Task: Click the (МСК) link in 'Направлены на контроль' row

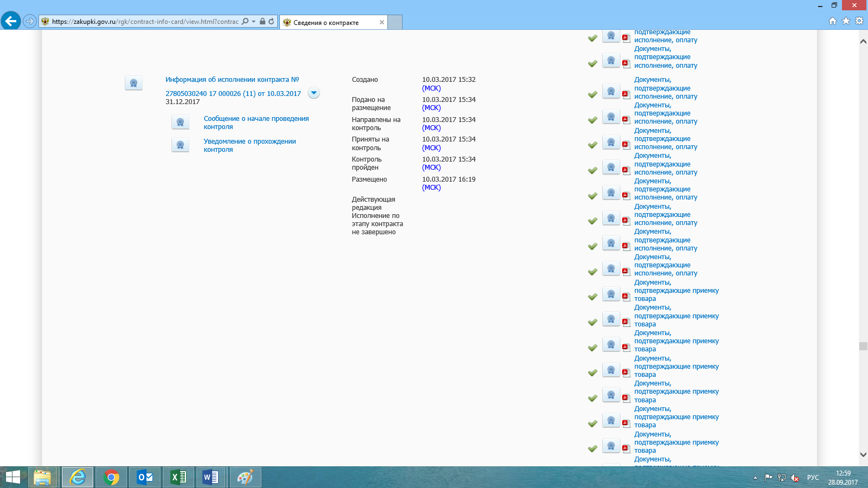Action: click(x=431, y=128)
